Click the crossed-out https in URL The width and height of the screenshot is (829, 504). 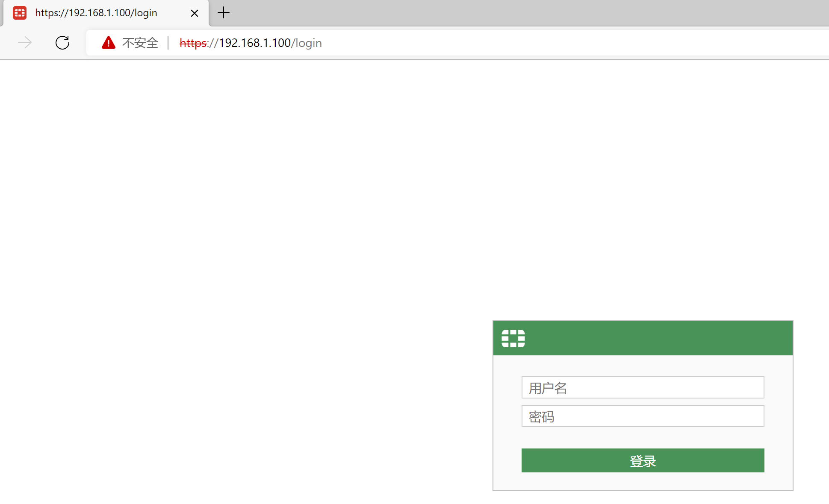(x=193, y=43)
